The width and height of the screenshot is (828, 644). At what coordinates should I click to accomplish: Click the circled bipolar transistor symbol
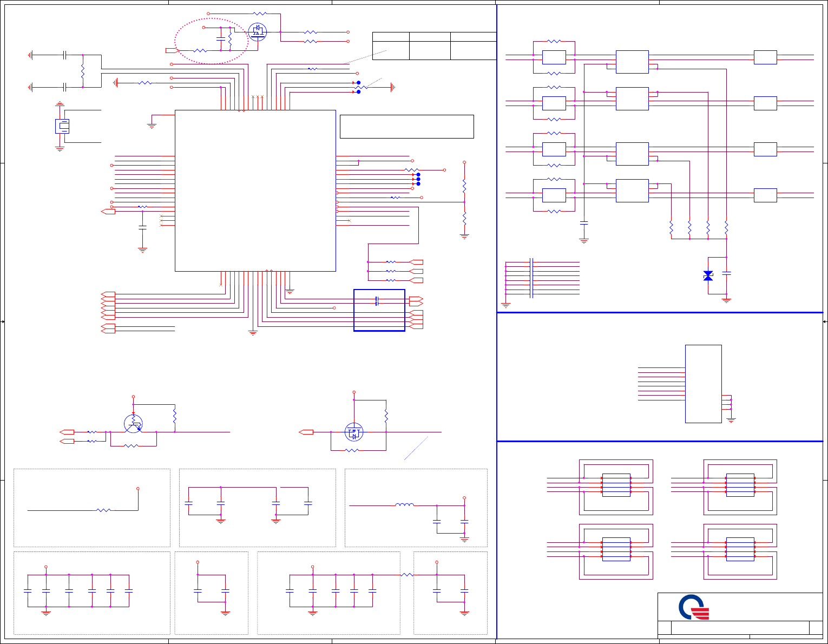pos(133,424)
